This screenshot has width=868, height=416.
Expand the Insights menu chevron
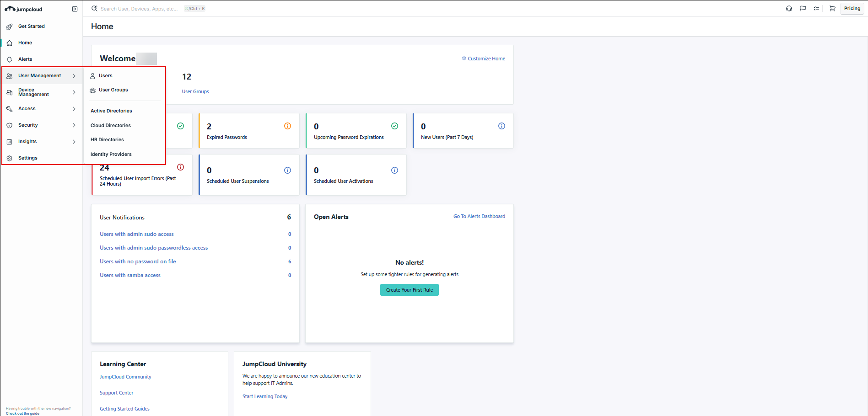(74, 142)
